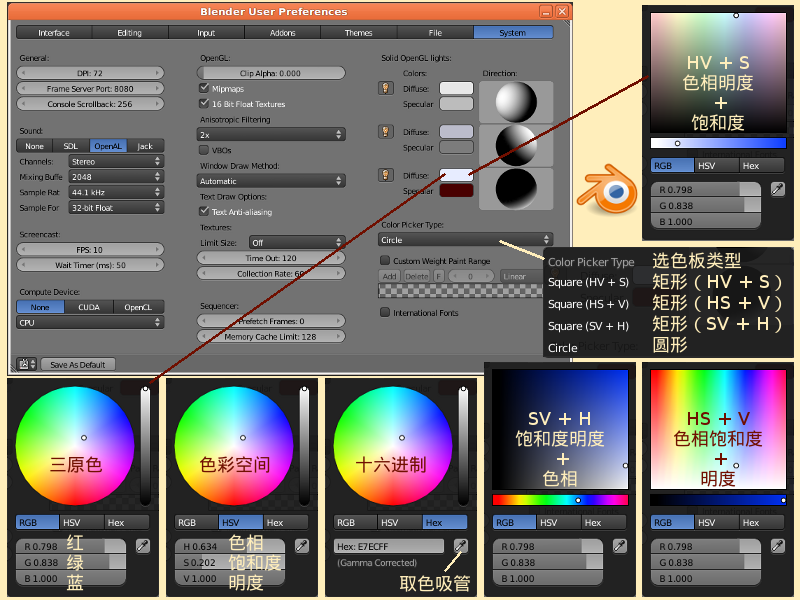Image resolution: width=800 pixels, height=600 pixels.
Task: Enable the VBOs checkbox
Action: click(x=204, y=150)
